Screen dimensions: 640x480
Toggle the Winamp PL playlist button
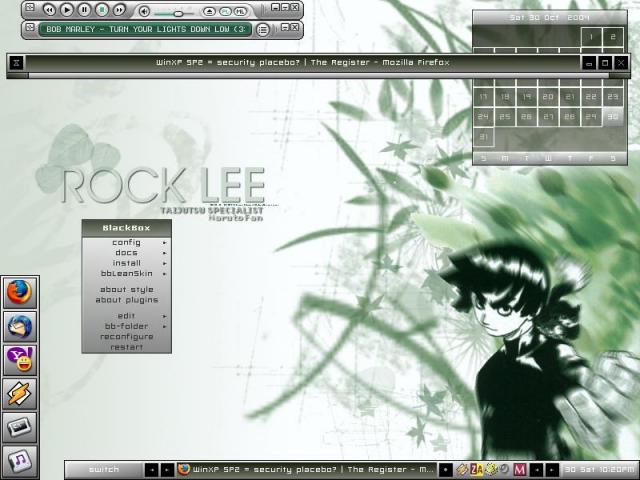[225, 12]
